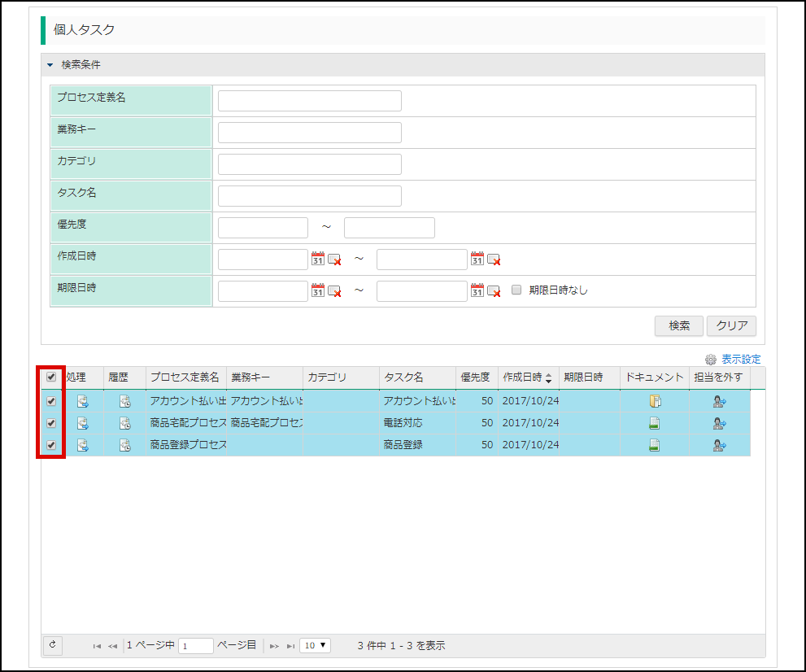Open history icon for 商品登録 task row
Screen dimensions: 806x672
[125, 445]
